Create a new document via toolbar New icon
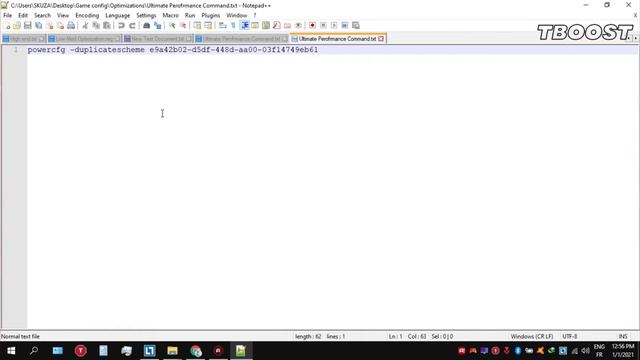The image size is (640, 360). point(7,25)
